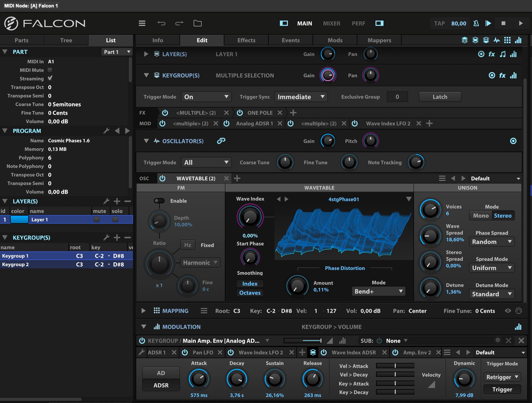The width and height of the screenshot is (532, 403).
Task: Open Phase Spread Random dropdown
Action: (x=492, y=242)
